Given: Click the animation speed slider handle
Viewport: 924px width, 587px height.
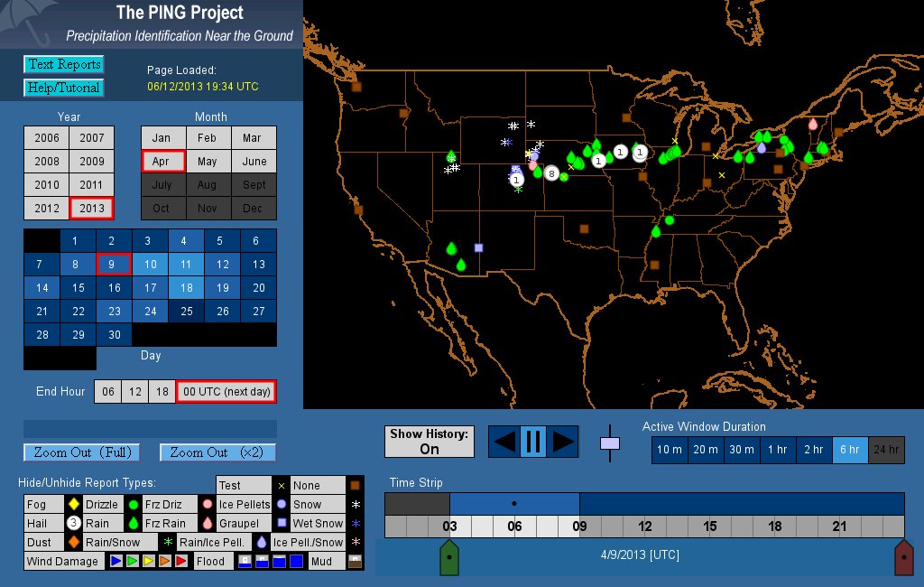Looking at the screenshot, I should (610, 443).
